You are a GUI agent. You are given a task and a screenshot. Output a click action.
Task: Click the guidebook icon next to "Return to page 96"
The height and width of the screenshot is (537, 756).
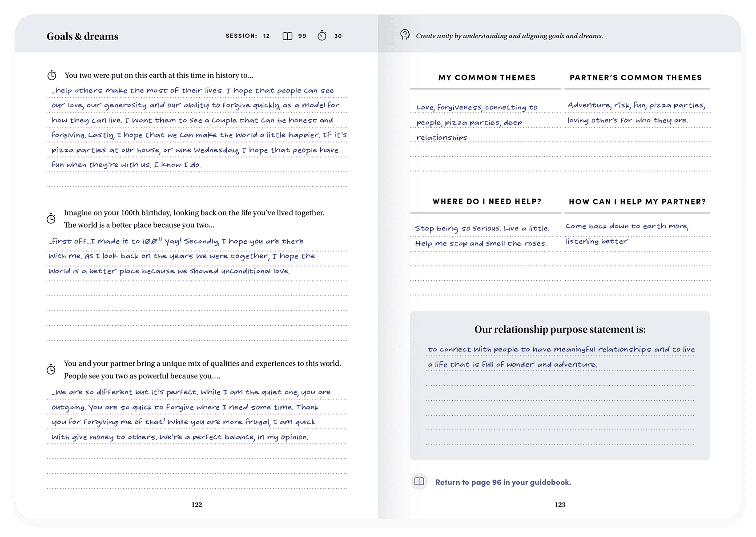coord(419,481)
